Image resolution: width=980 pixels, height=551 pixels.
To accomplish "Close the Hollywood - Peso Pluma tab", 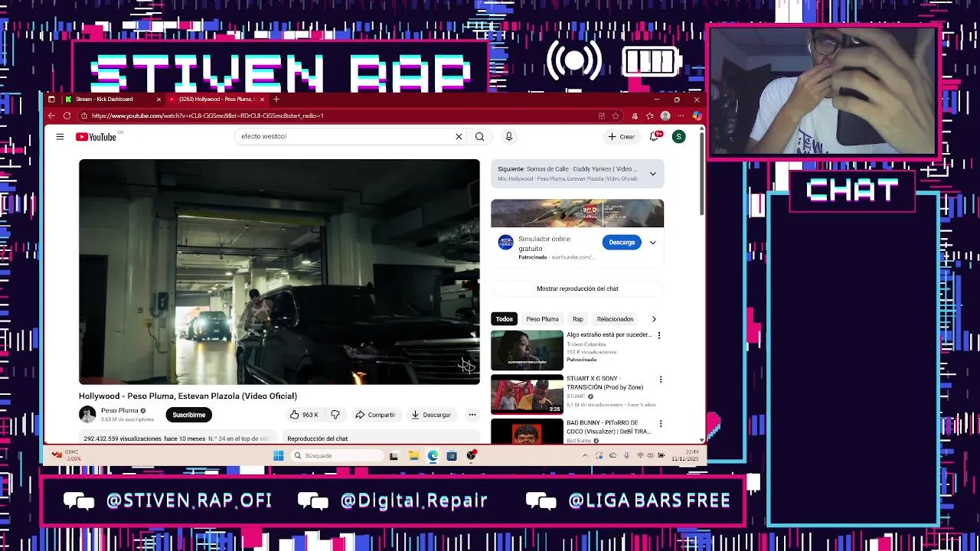I will point(262,99).
